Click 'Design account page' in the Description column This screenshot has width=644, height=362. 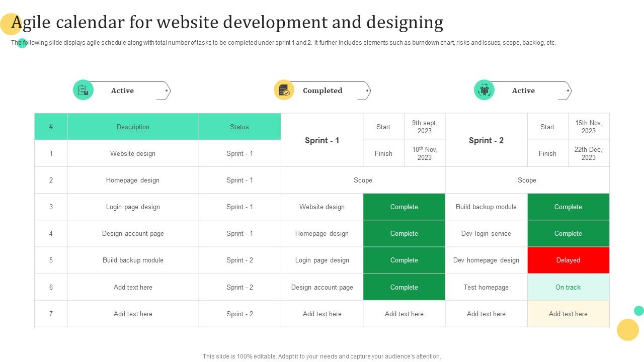click(133, 233)
